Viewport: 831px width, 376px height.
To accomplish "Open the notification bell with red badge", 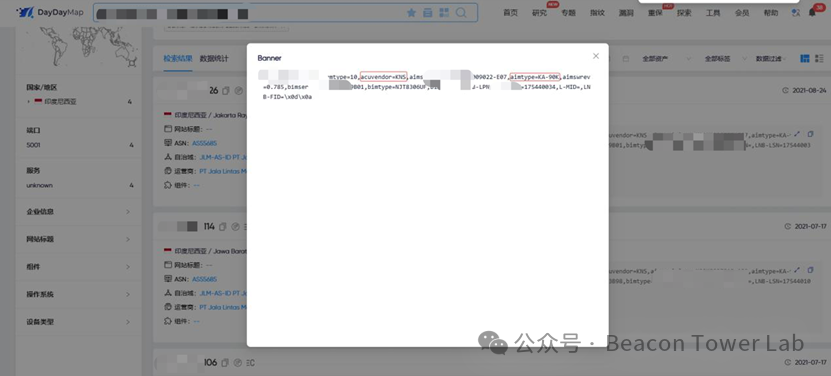I will coord(812,13).
